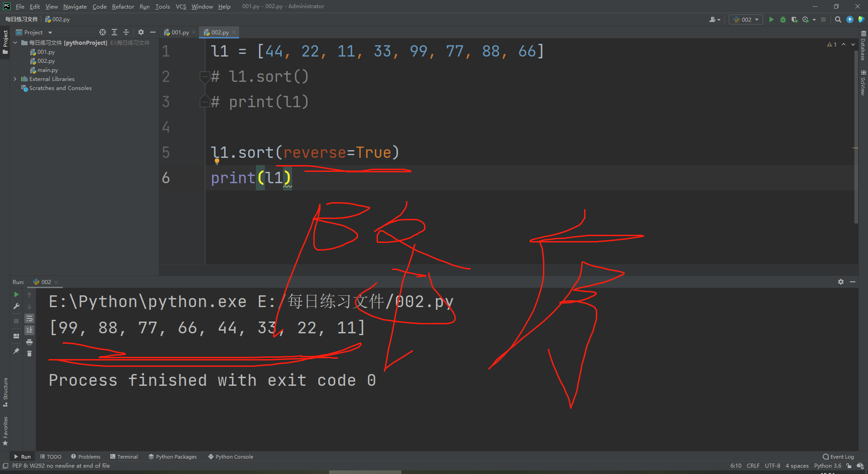Image resolution: width=868 pixels, height=474 pixels.
Task: Toggle the Structure side panel
Action: [x=5, y=392]
